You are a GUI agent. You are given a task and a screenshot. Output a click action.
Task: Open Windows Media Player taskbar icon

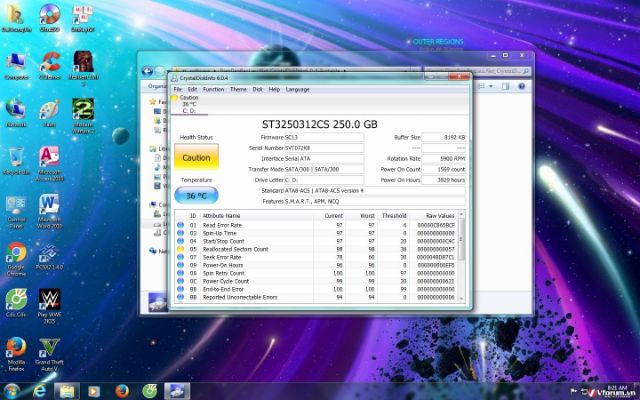coord(94,391)
